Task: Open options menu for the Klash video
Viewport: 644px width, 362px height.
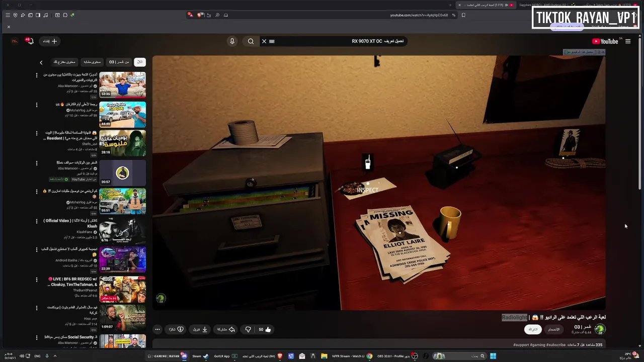Action: point(36,221)
